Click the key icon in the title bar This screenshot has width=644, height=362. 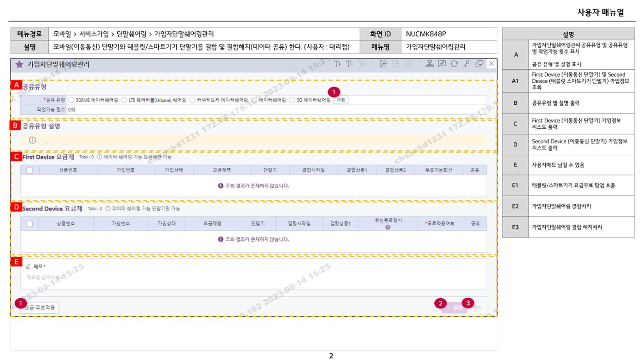(x=466, y=64)
